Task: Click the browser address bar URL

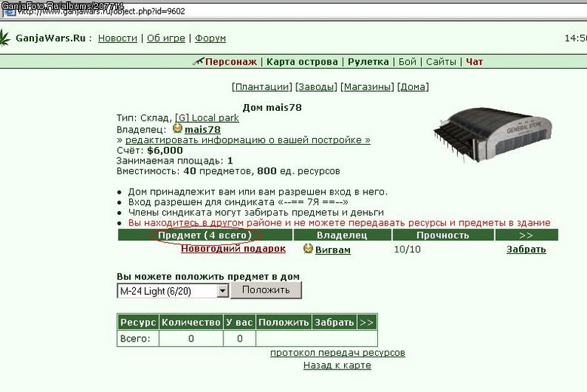Action: 101,11
